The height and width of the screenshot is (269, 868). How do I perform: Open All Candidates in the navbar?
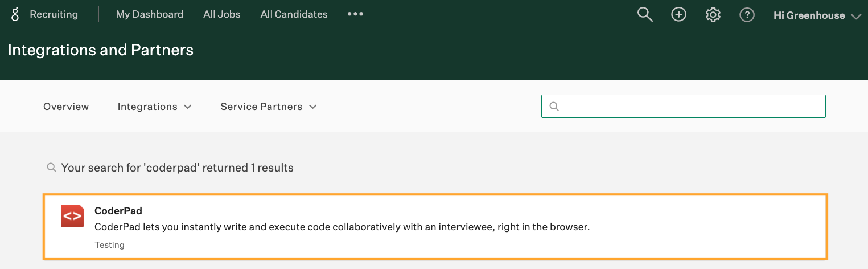294,14
